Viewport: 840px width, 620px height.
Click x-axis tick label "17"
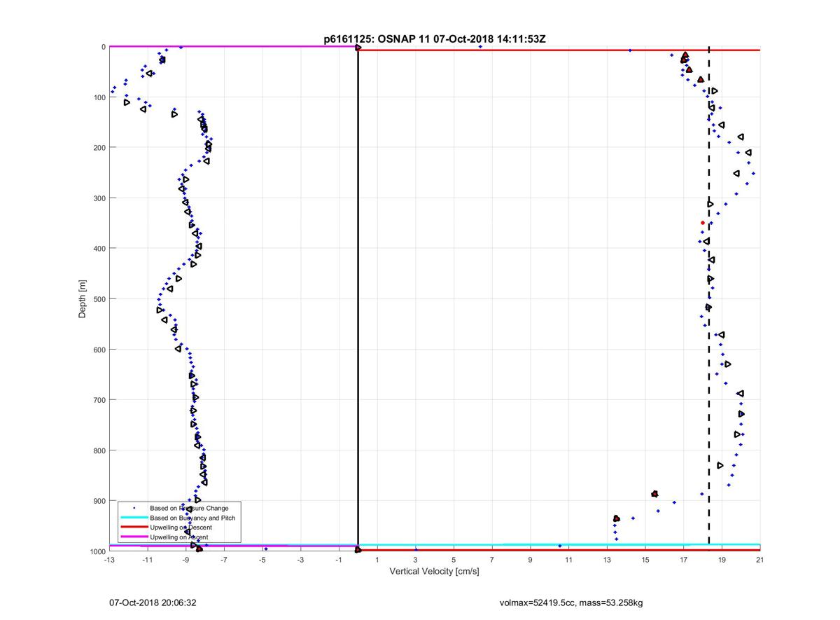point(684,560)
